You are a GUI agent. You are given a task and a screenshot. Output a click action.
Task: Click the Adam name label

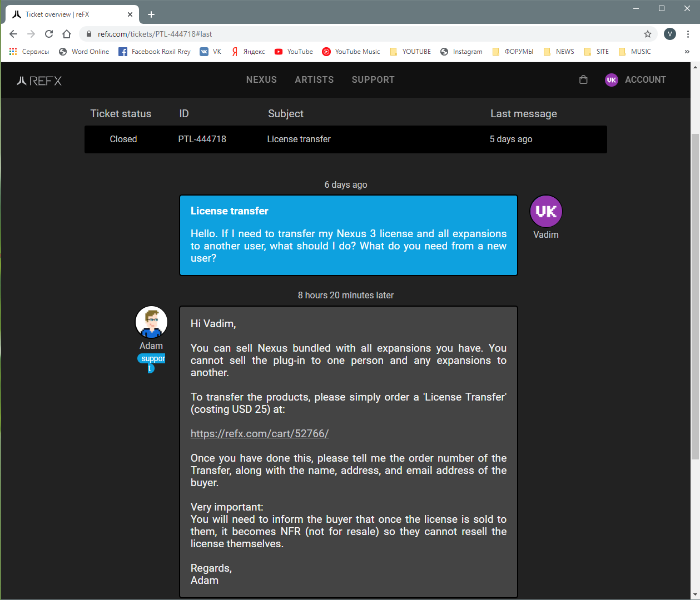[151, 346]
